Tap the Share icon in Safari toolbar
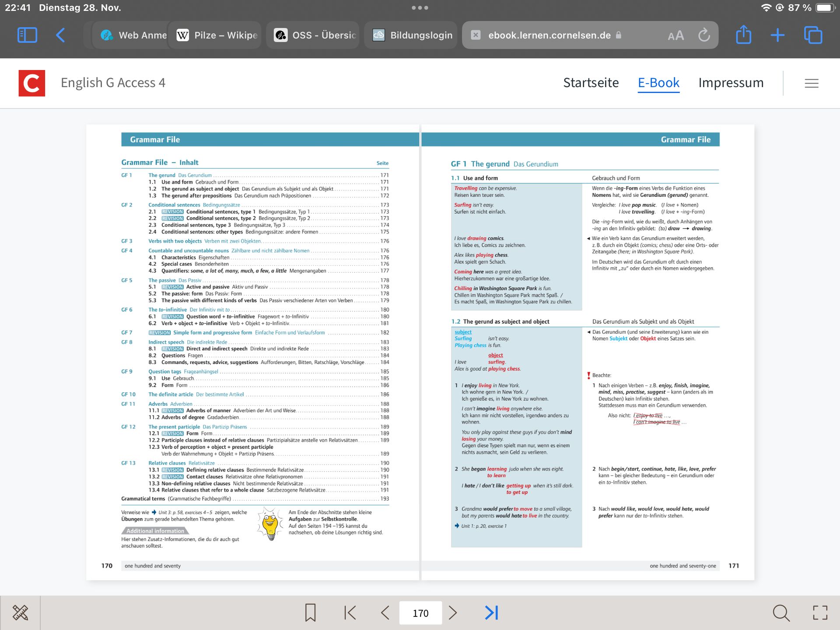840x630 pixels. coord(743,35)
